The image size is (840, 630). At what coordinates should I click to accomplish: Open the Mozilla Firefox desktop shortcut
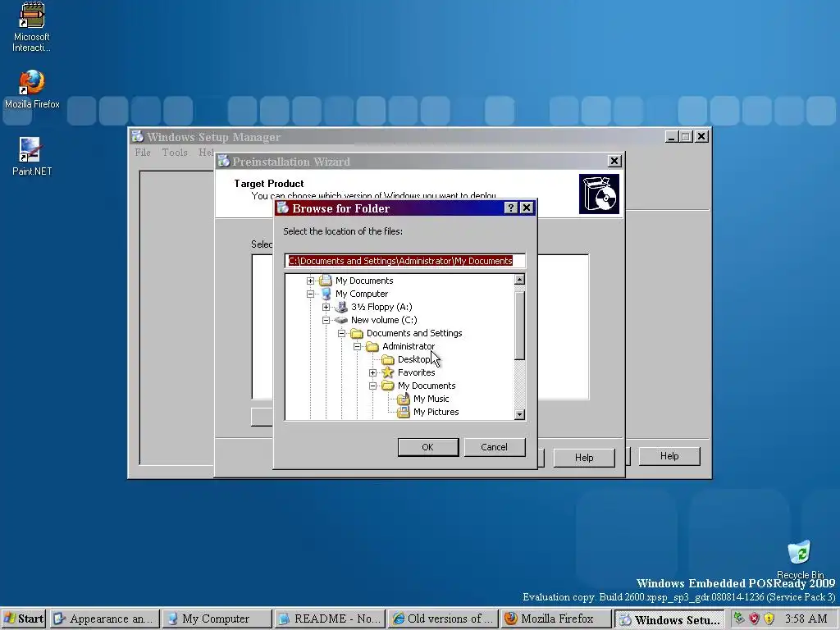(32, 89)
